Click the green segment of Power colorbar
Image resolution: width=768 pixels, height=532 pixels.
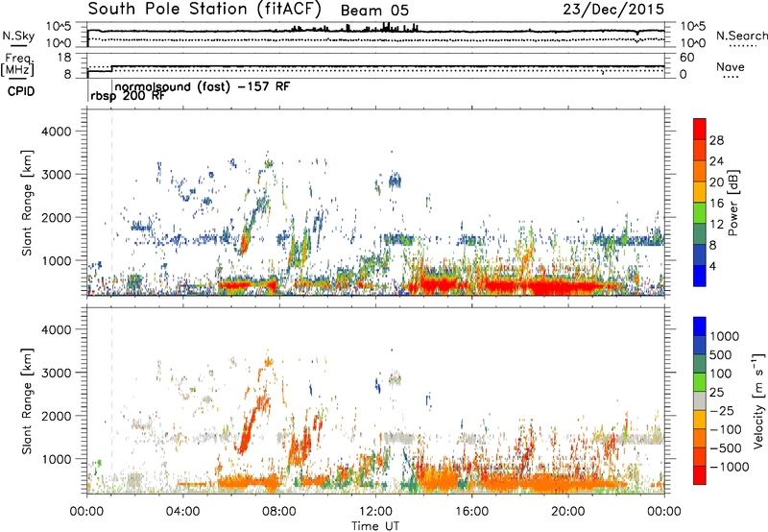click(700, 212)
